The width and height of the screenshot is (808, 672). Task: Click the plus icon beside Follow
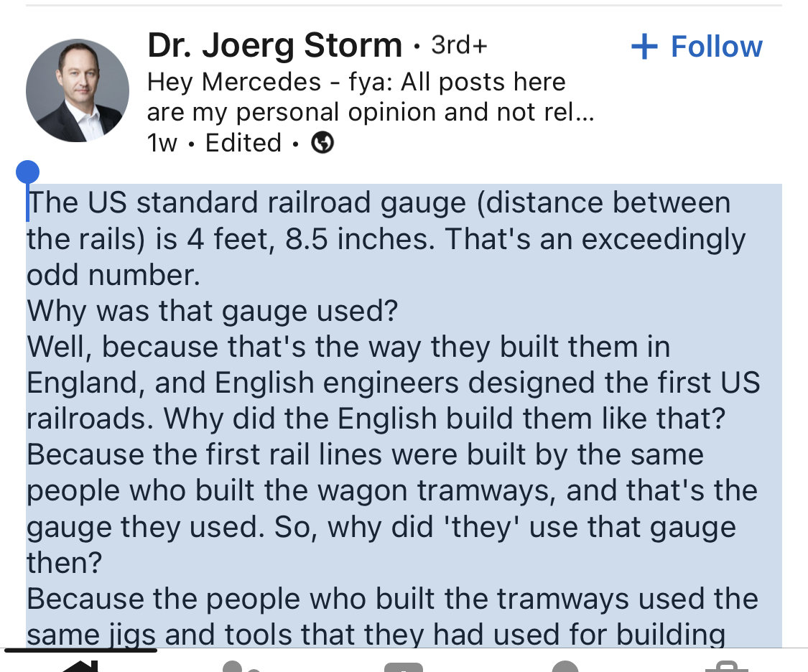point(644,47)
